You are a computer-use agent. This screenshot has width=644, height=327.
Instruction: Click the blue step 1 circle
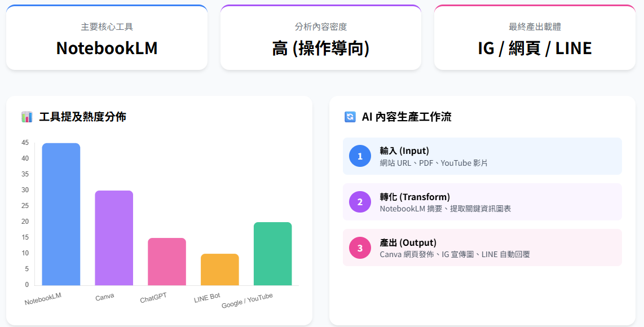pos(360,156)
